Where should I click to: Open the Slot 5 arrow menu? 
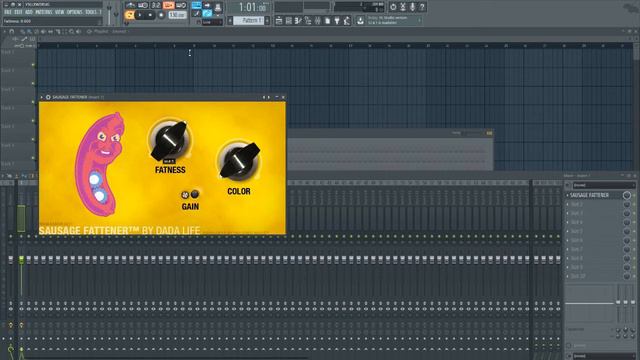point(567,231)
